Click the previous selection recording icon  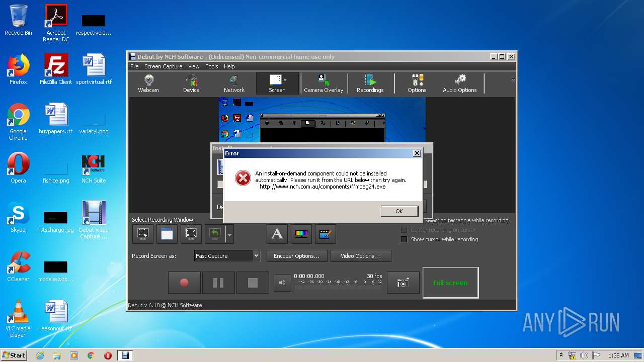click(x=215, y=234)
